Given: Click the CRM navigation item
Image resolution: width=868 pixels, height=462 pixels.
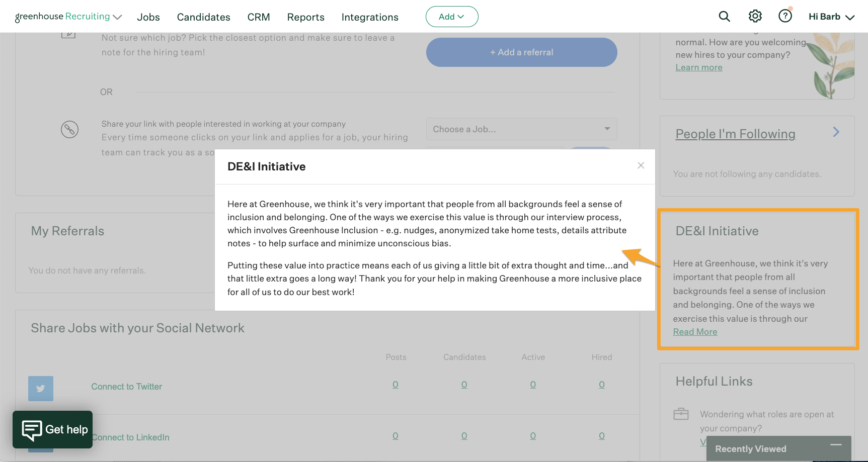Looking at the screenshot, I should [258, 17].
